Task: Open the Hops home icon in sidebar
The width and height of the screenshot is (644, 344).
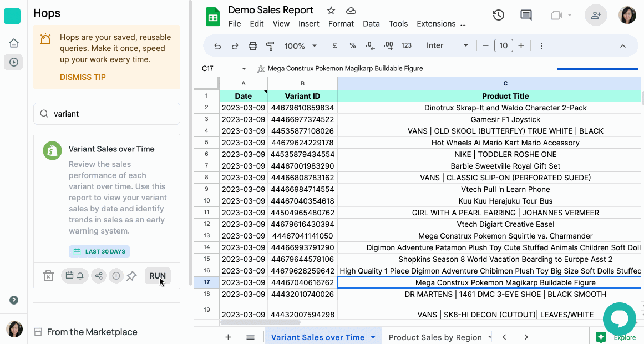Action: pos(13,43)
